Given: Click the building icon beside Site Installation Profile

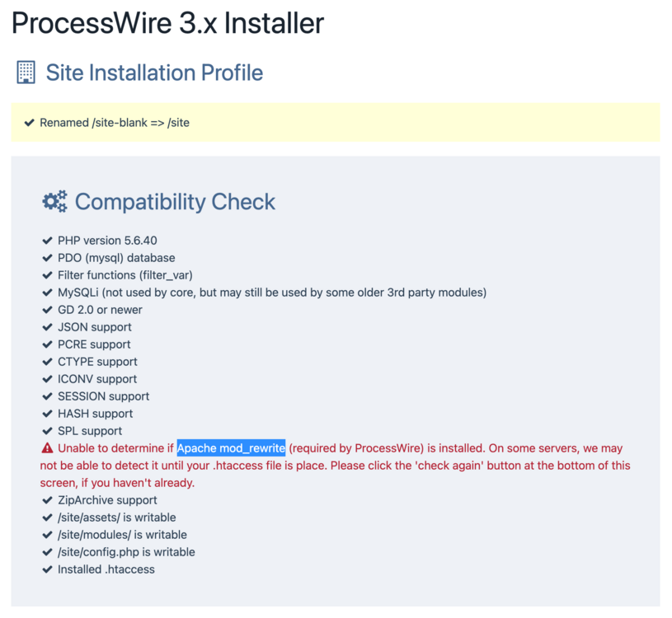Looking at the screenshot, I should pyautogui.click(x=26, y=73).
